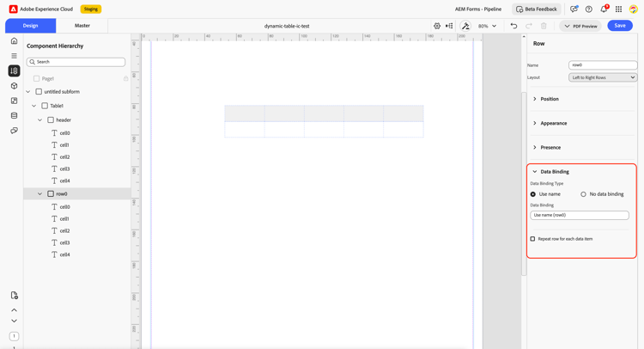The height and width of the screenshot is (349, 644).
Task: Expand the Appearance section
Action: coord(534,123)
